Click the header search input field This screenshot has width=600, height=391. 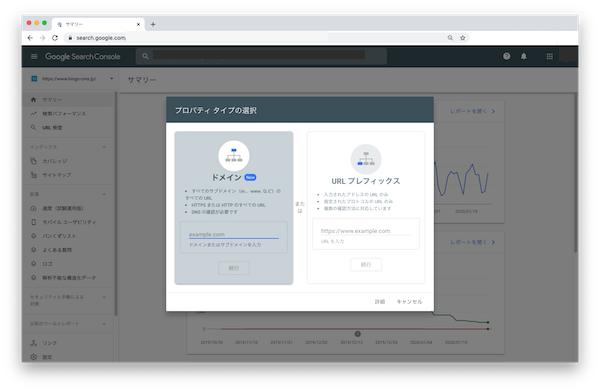(261, 56)
